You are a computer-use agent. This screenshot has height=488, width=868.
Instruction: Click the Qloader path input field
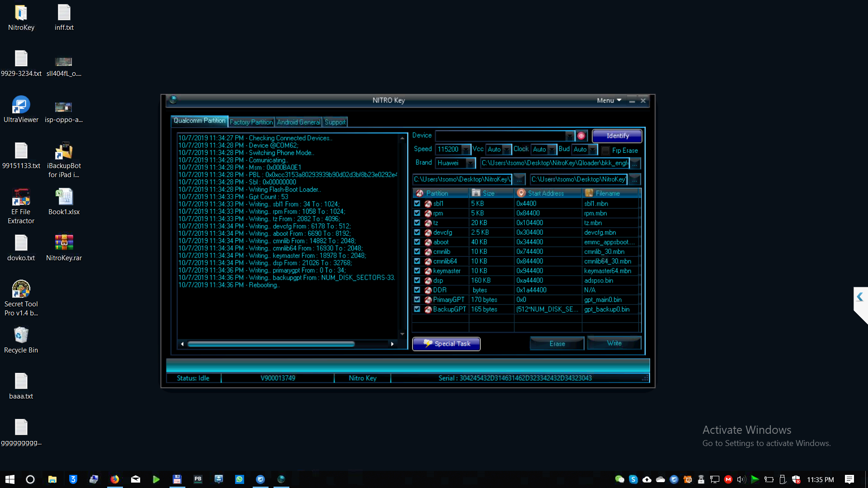pos(555,163)
